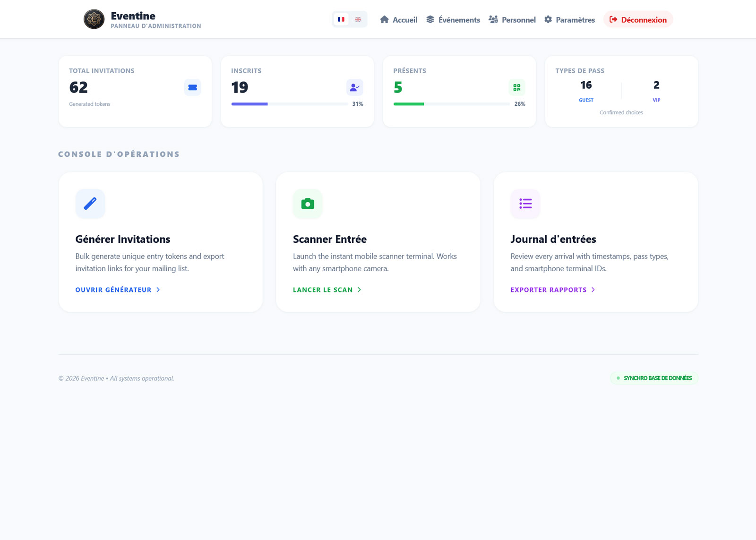Click the Présents green progress bar
Screen dimensions: 756x540
click(x=452, y=104)
